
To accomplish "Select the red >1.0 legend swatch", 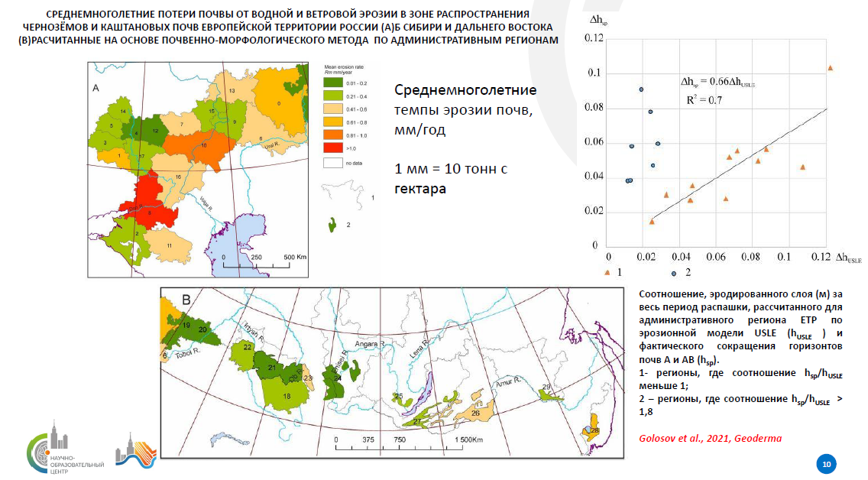I will (x=332, y=148).
